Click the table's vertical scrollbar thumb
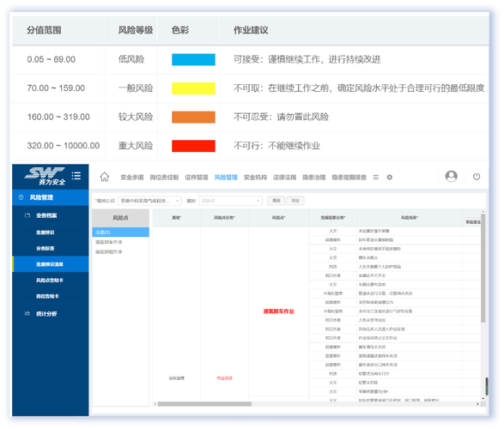Screen dimensions: 504x429 [483, 268]
